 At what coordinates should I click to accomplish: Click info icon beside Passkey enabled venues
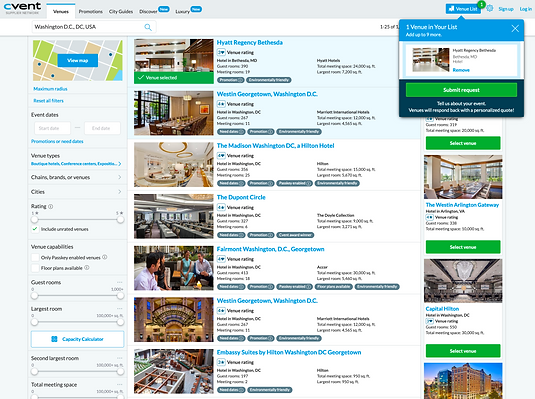(x=104, y=257)
